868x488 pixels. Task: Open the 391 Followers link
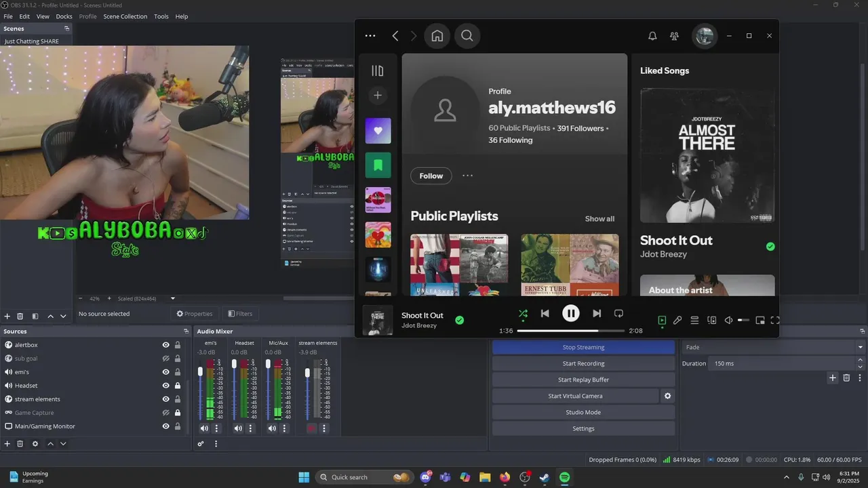[x=580, y=128]
